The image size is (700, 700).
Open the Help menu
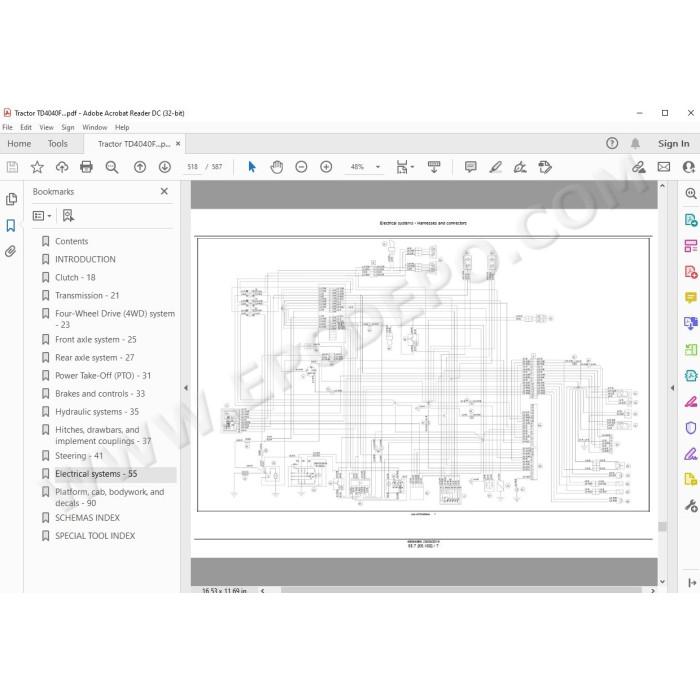pos(122,127)
